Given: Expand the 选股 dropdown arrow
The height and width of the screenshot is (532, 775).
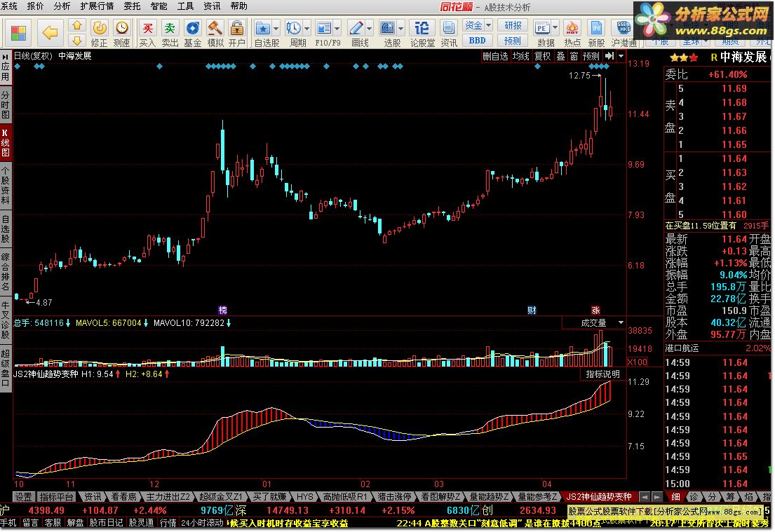Looking at the screenshot, I should (400, 28).
